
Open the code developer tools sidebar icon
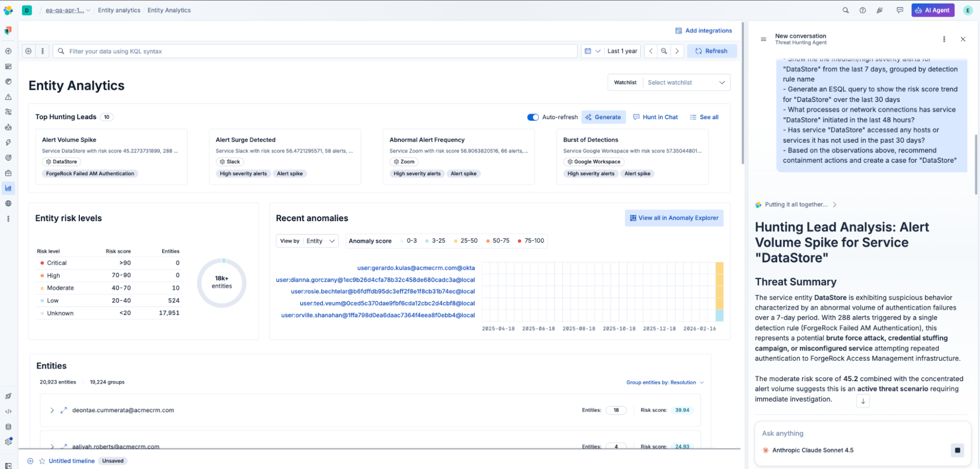tap(8, 412)
